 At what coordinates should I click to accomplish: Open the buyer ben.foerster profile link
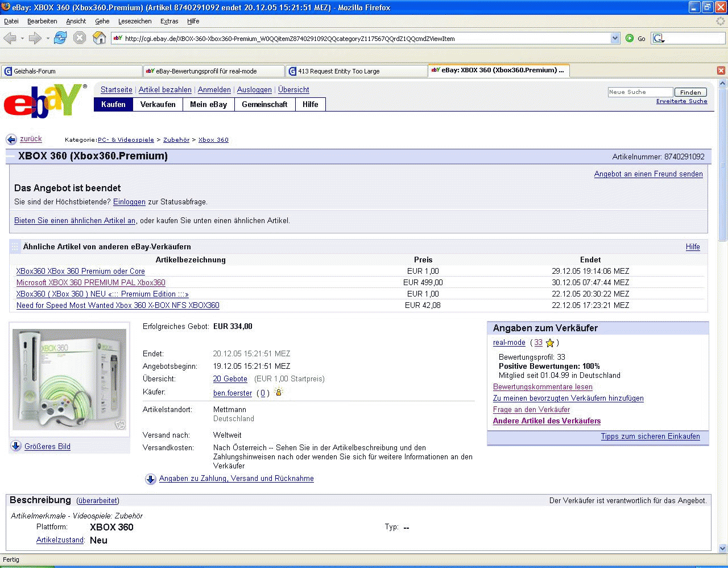[233, 393]
